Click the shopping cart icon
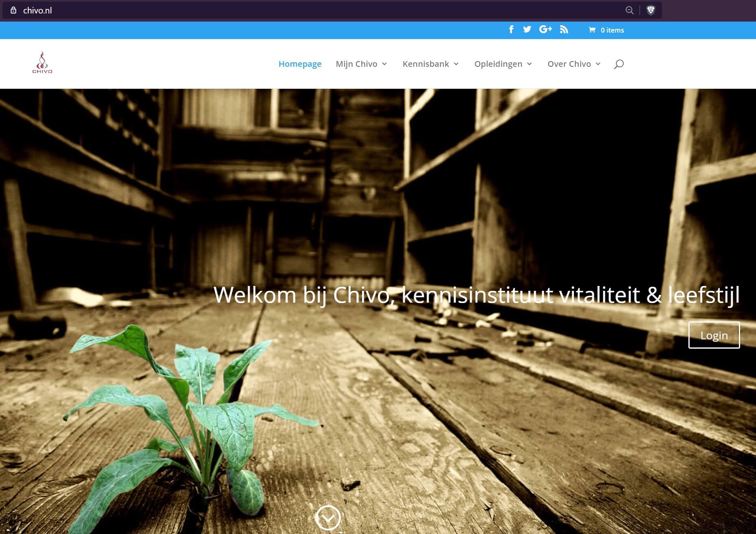756x534 pixels. (592, 30)
